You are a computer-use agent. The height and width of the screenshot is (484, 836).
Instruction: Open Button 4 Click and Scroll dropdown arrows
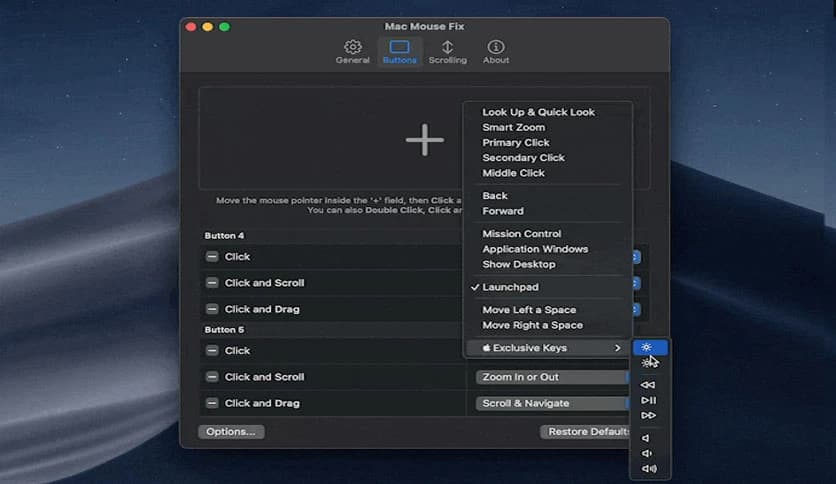(636, 283)
